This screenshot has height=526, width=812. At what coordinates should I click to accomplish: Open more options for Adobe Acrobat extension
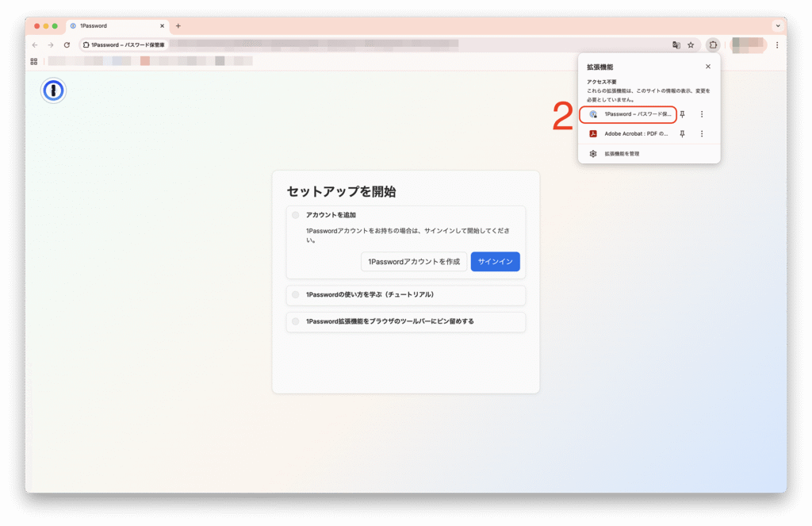click(x=702, y=134)
